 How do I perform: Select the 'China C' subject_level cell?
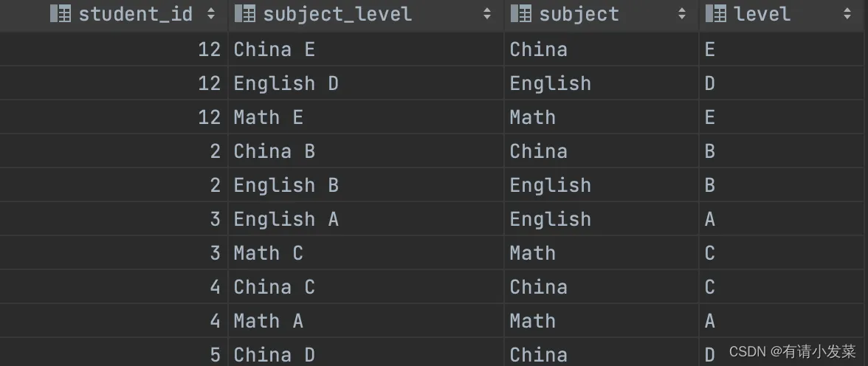click(x=274, y=287)
